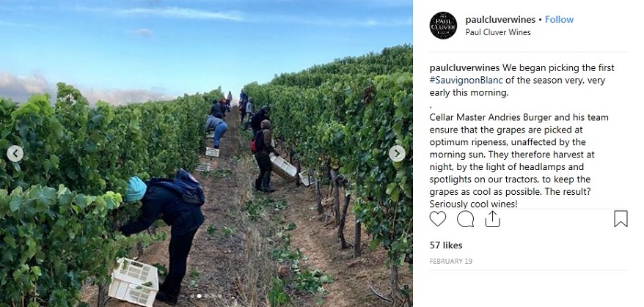Go to the next photo with the right arrow

(397, 154)
